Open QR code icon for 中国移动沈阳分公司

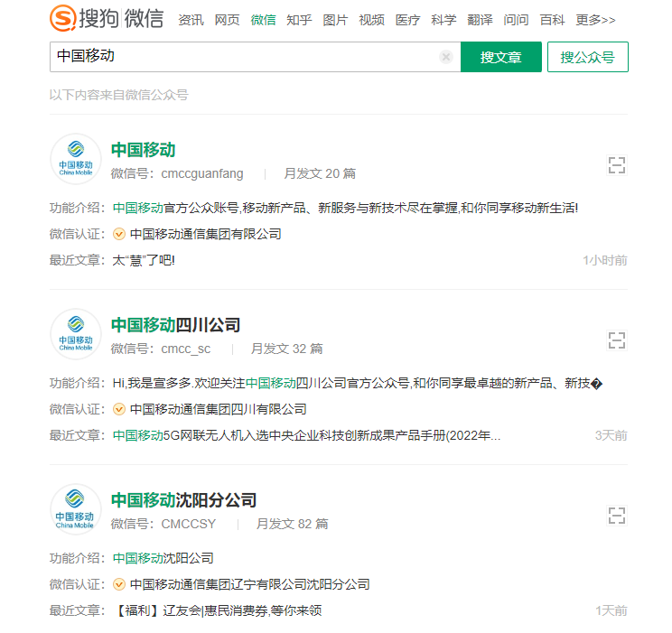point(617,516)
